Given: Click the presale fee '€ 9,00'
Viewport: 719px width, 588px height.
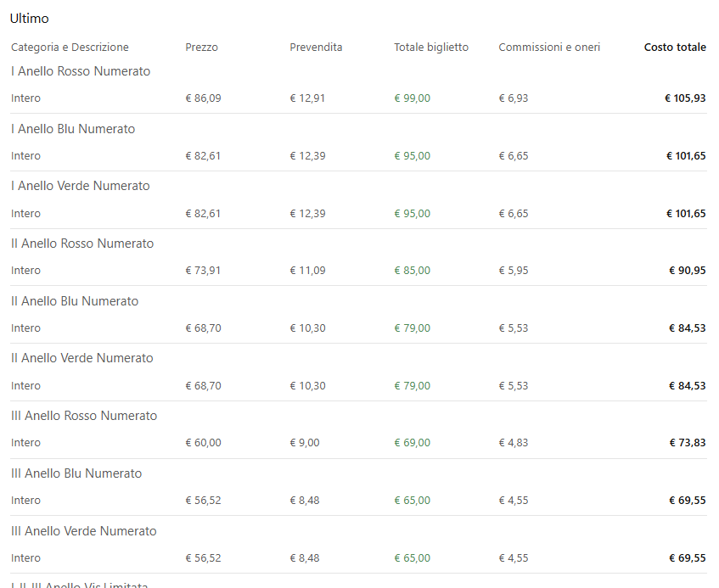Looking at the screenshot, I should tap(305, 443).
